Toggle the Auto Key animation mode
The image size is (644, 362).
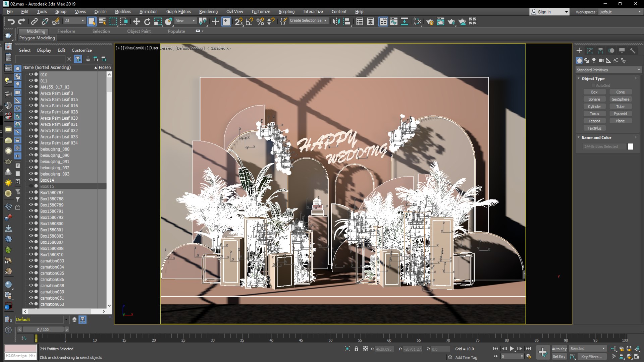click(x=559, y=349)
